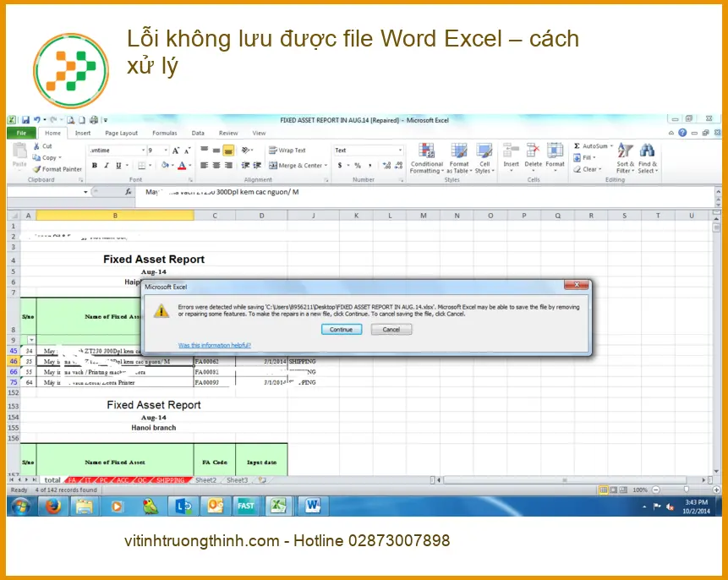Image resolution: width=728 pixels, height=580 pixels.
Task: Open Sort & Filter menu
Action: point(625,158)
